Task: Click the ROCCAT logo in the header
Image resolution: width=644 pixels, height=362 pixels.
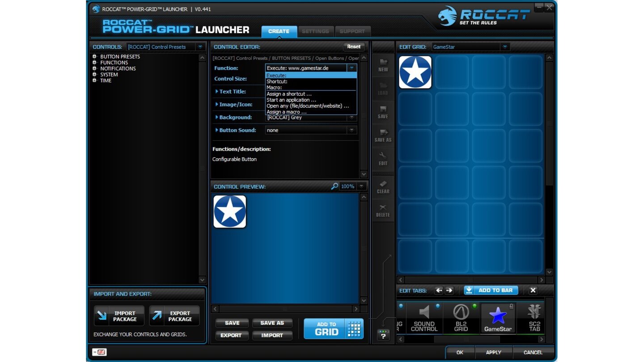Action: click(484, 17)
